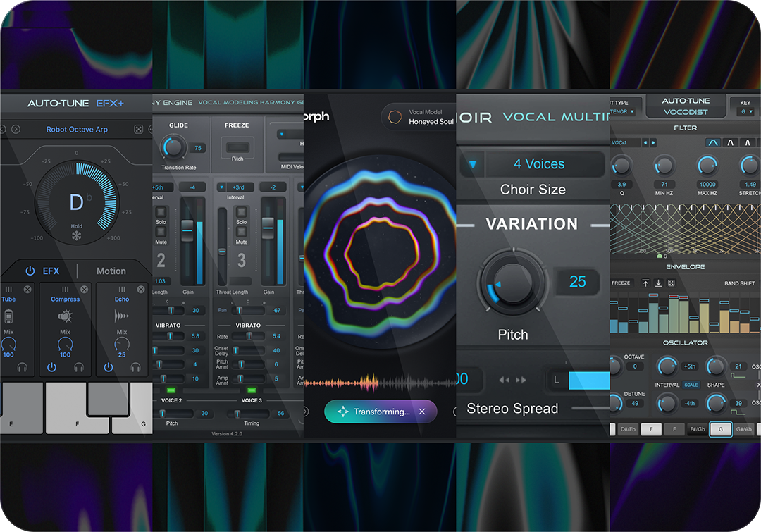Adjust the Voice 3 Vibrato Rate slider
Viewport: 761px width, 532px height.
pos(249,336)
